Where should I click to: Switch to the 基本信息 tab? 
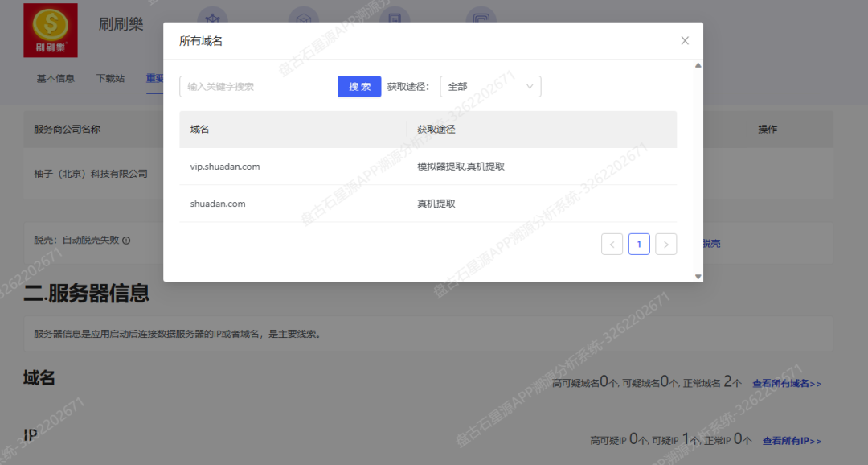click(55, 78)
